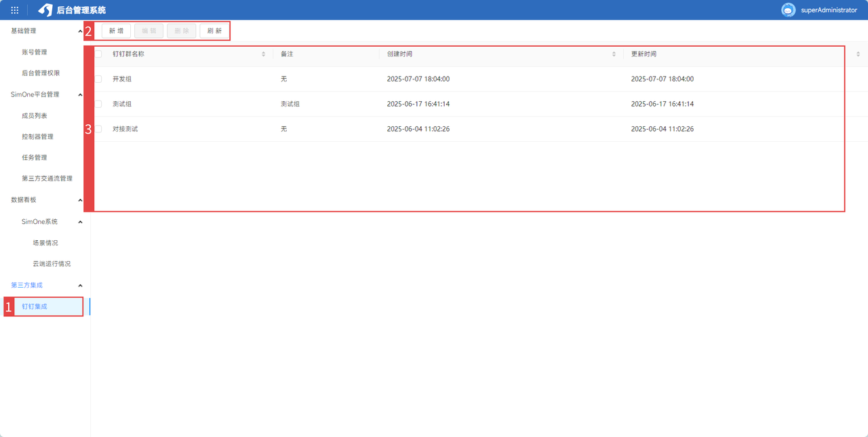Tick the 对接测试 row checkbox
868x437 pixels.
pyautogui.click(x=98, y=129)
